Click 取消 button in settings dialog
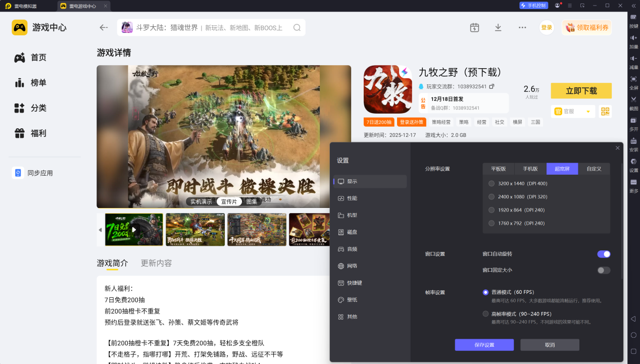 [550, 345]
